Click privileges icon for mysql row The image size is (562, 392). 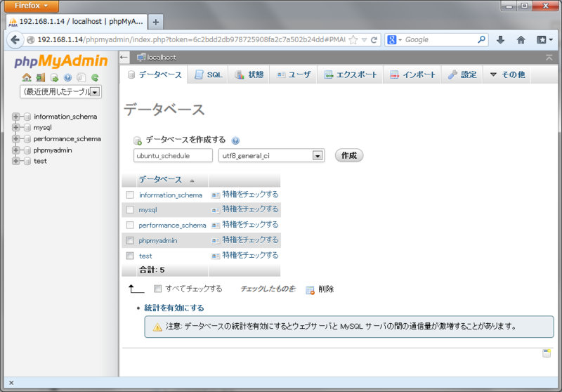tap(216, 210)
